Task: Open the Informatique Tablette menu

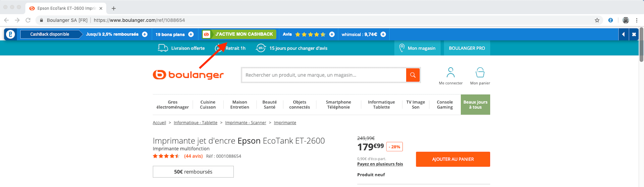Action: pyautogui.click(x=381, y=105)
